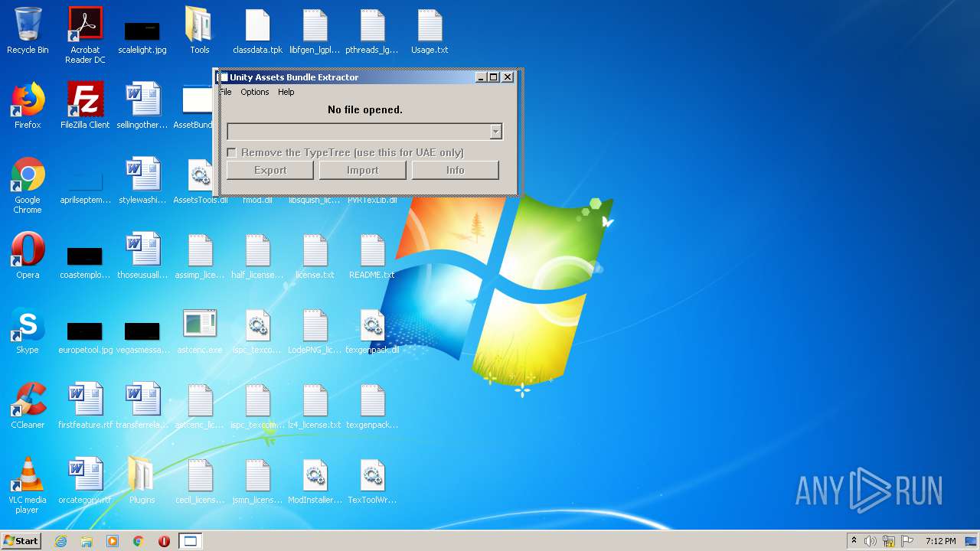Select the Tools folder icon

click(x=200, y=31)
